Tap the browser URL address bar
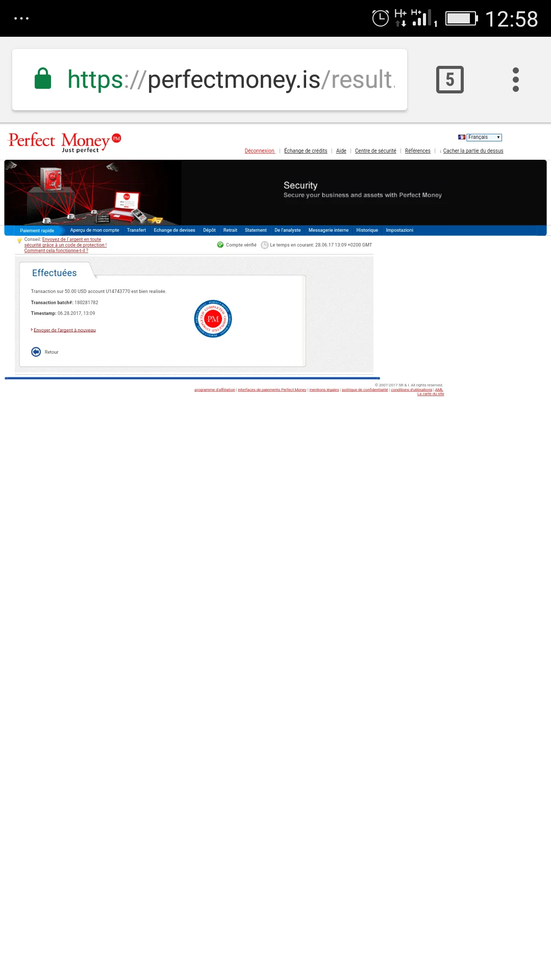Viewport: 551px width, 980px height. [230, 80]
